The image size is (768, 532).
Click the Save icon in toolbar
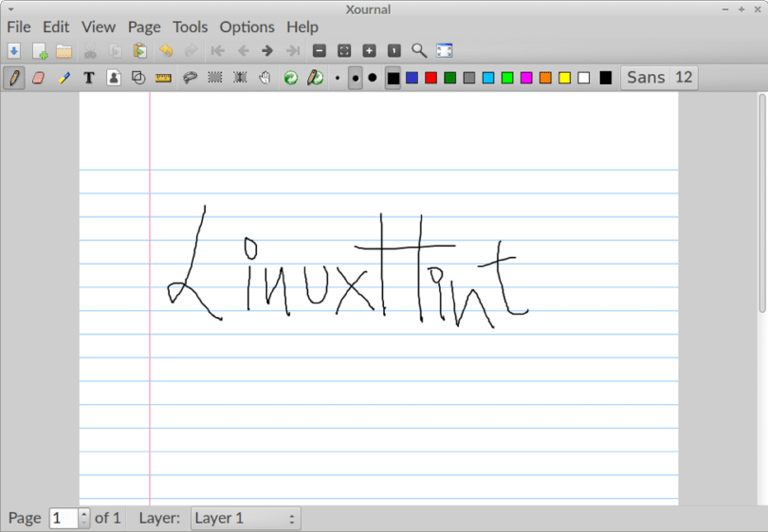(13, 50)
